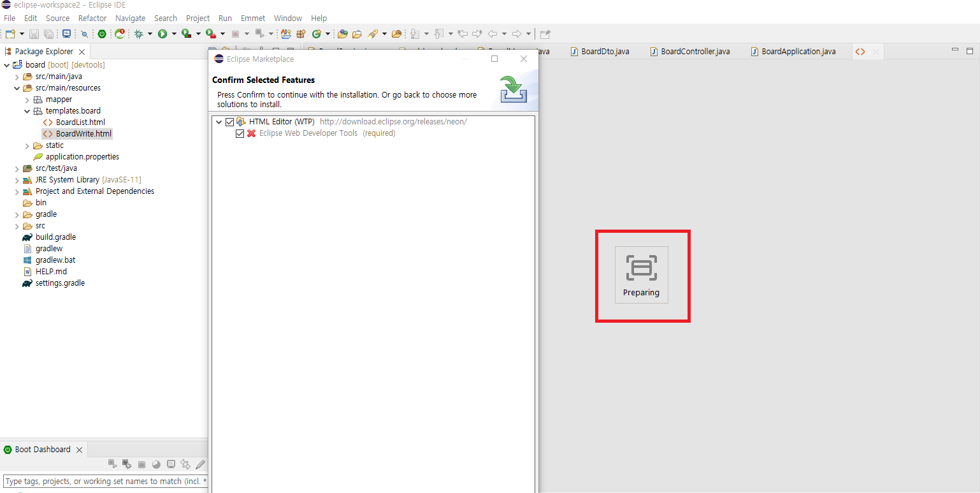Viewport: 980px width, 493px height.
Task: Click Boot Dashboard tag filter input field
Action: click(105, 482)
